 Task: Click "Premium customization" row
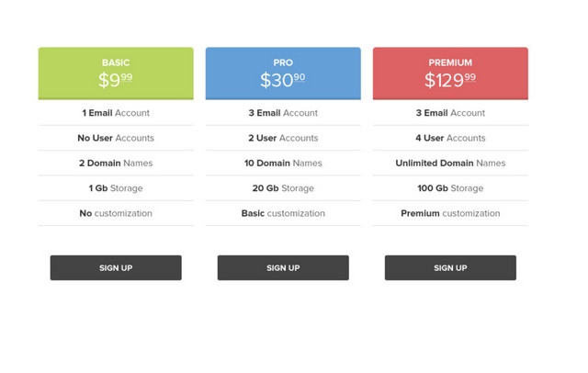450,213
